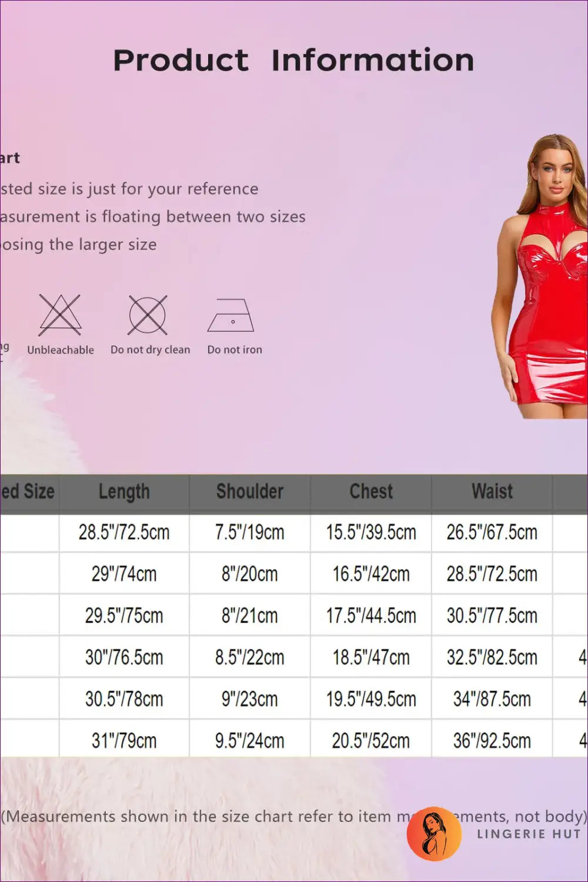Image resolution: width=588 pixels, height=882 pixels.
Task: Select the 34"/87.5cm waist cell
Action: (x=492, y=699)
